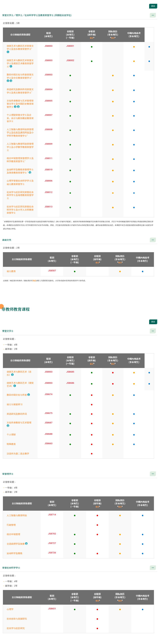Click 闭合 button below 非教师教育课程 heading
The image size is (158, 644).
coord(153,322)
